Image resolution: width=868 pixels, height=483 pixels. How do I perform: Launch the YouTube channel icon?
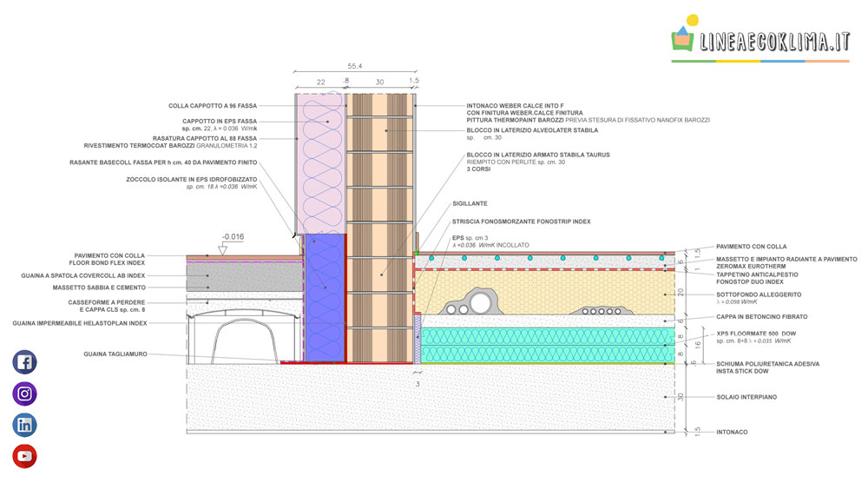click(24, 455)
